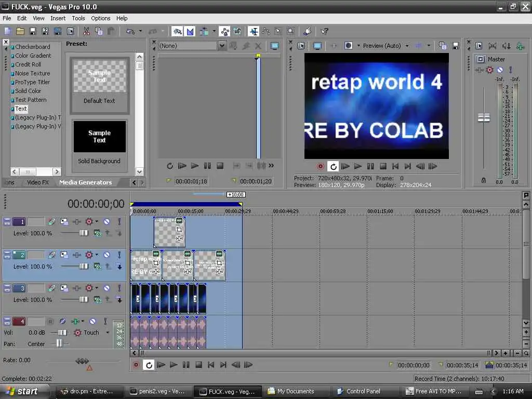Click the text event on track 1
The width and height of the screenshot is (532, 399).
(169, 232)
